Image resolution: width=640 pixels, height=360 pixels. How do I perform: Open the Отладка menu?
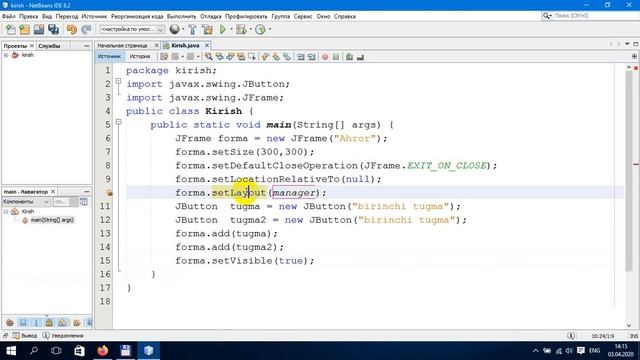pyautogui.click(x=211, y=16)
